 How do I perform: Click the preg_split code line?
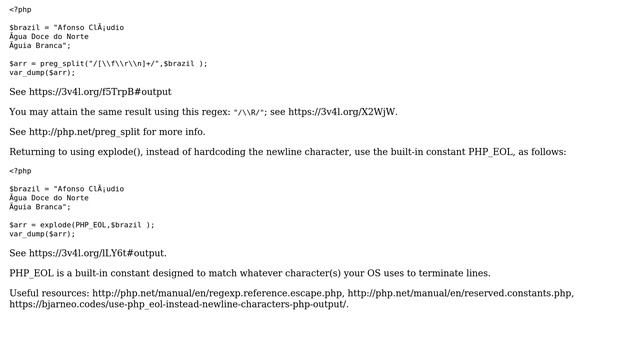108,64
